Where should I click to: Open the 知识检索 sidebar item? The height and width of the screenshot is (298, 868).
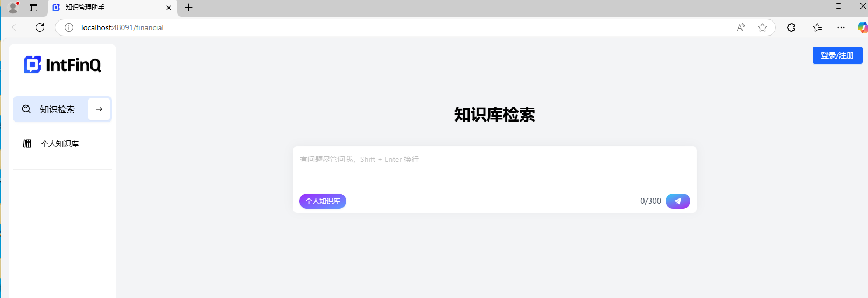click(62, 109)
